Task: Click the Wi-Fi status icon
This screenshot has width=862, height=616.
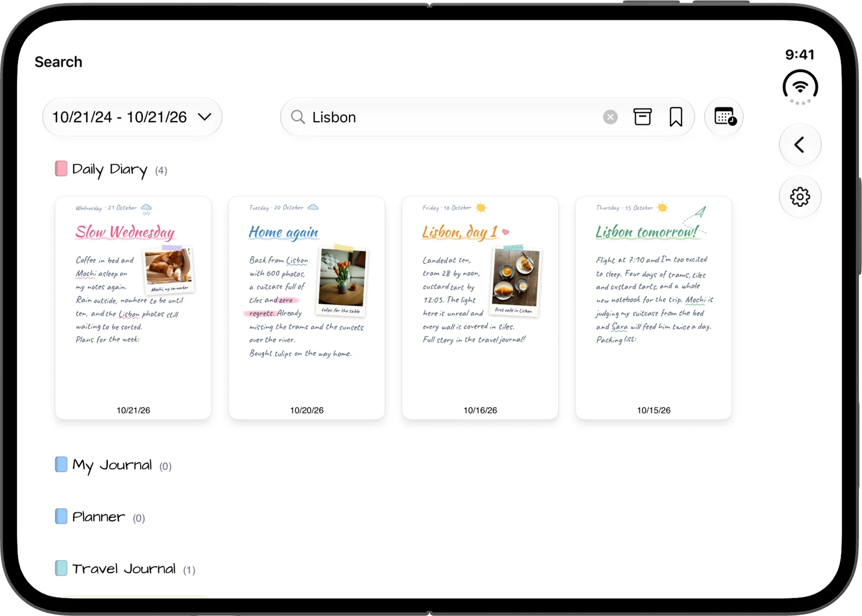Action: [x=800, y=87]
